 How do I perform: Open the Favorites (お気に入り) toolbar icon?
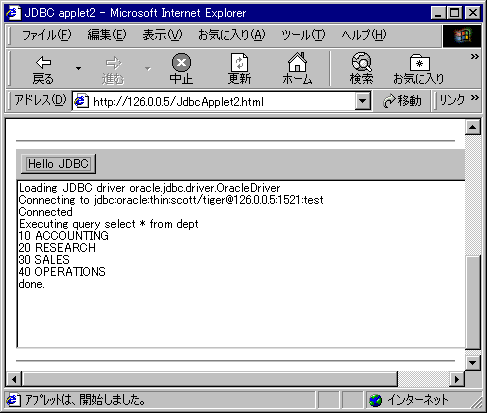[420, 63]
